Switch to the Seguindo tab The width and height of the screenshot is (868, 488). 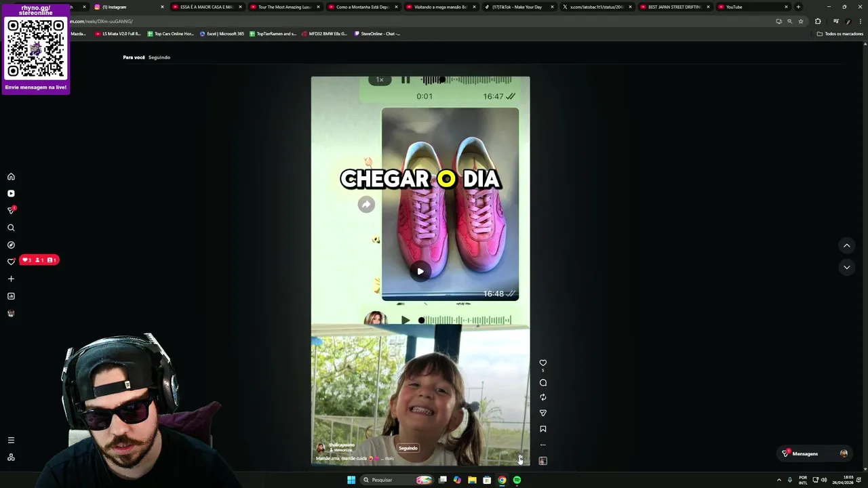click(x=159, y=58)
